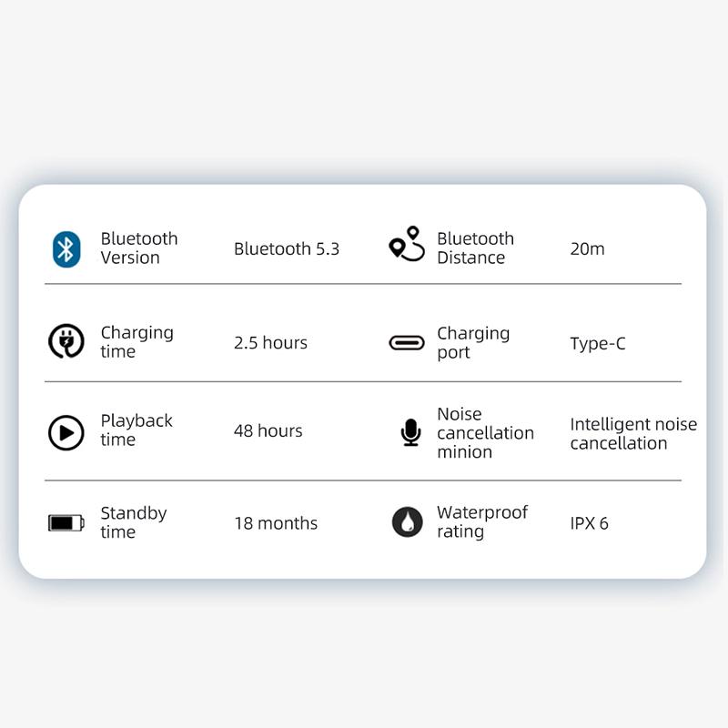Click the Intelligent noise cancellation text
Viewport: 728px width, 728px height.
[633, 434]
